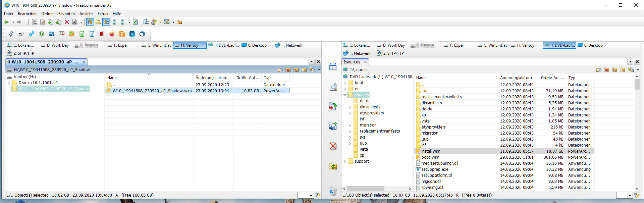Click the red X delete icon in main toolbar
This screenshot has height=203, width=644.
(67, 22)
